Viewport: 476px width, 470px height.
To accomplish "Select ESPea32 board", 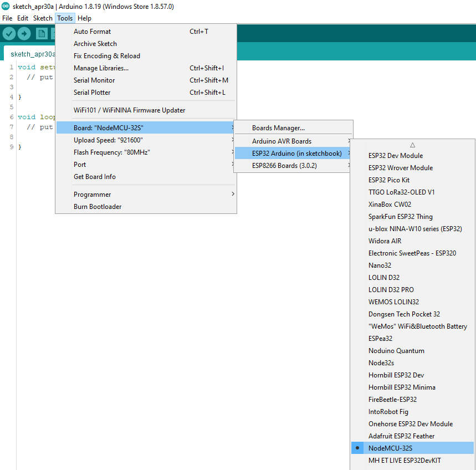I will coord(412,338).
